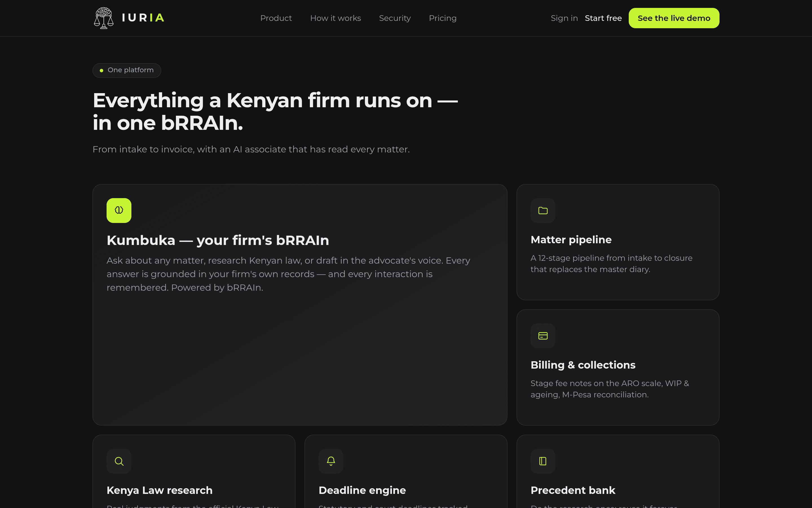Image resolution: width=812 pixels, height=508 pixels.
Task: Select the Precedent bank card heading
Action: click(x=573, y=490)
